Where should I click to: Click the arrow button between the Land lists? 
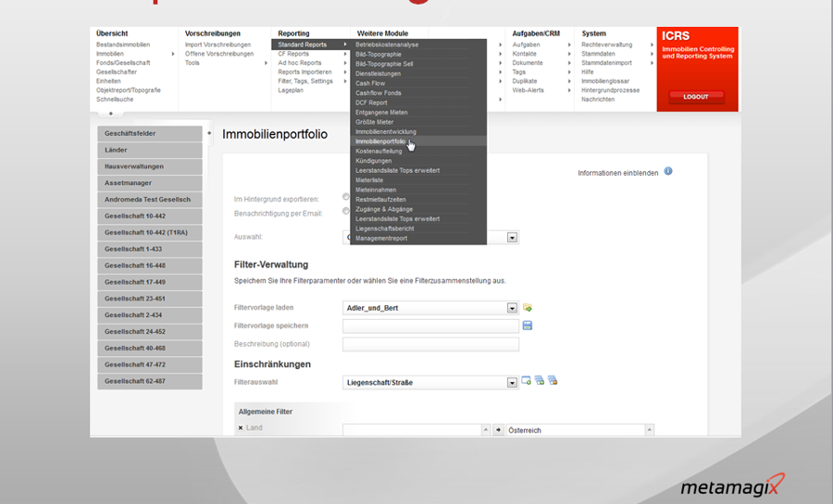click(498, 430)
